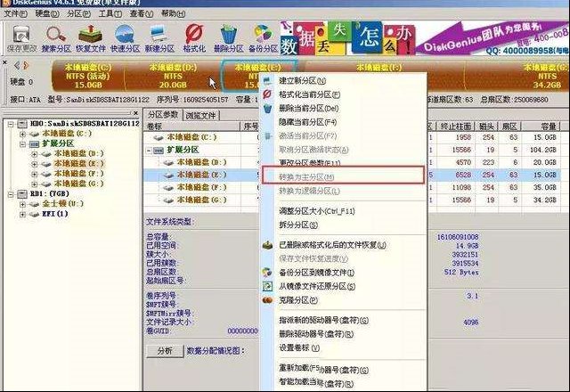
Task: Open the 帮助(H) menu
Action: [x=173, y=14]
